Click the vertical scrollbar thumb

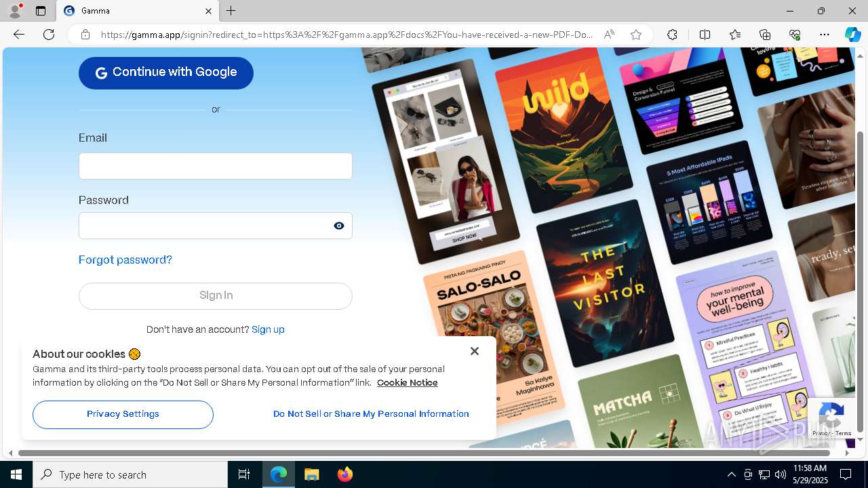[861, 281]
